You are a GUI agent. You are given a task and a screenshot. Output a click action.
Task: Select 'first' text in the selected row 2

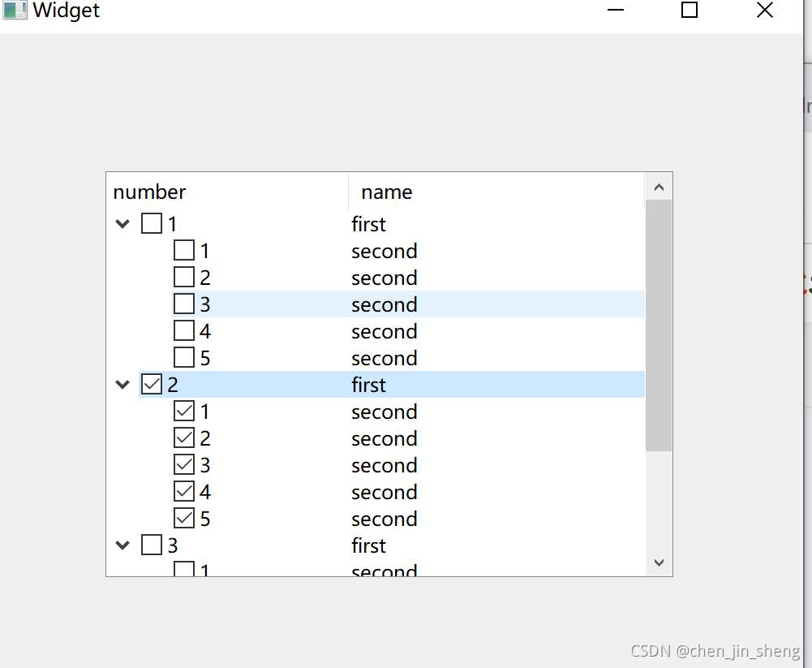[x=369, y=385]
